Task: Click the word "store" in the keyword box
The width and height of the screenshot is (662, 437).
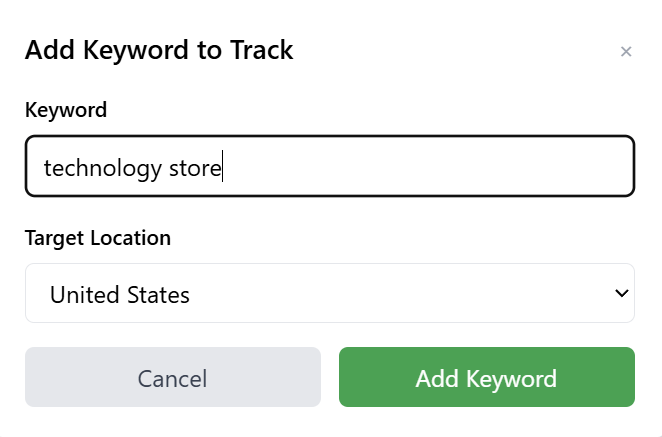Action: pos(194,167)
